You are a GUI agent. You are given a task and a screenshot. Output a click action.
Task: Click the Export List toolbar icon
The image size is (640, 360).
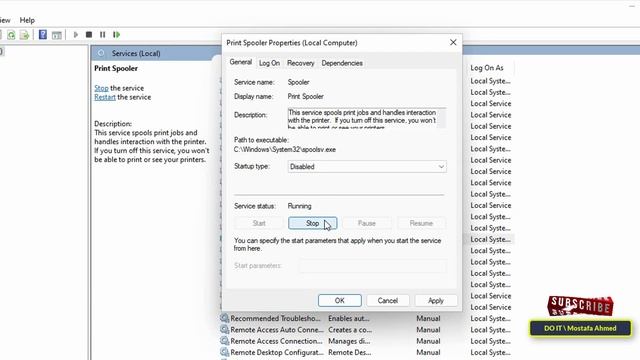pyautogui.click(x=24, y=35)
